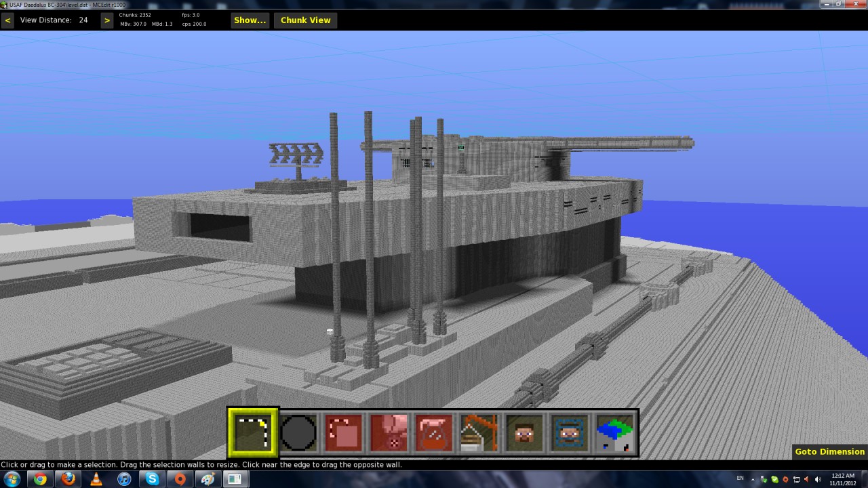Open Skype from the taskbar
The width and height of the screenshot is (868, 488).
click(151, 479)
